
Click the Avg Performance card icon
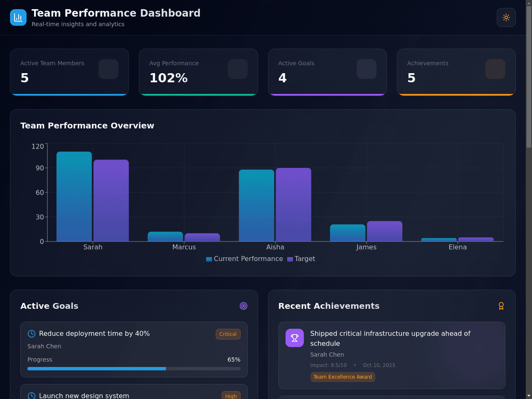click(x=238, y=69)
